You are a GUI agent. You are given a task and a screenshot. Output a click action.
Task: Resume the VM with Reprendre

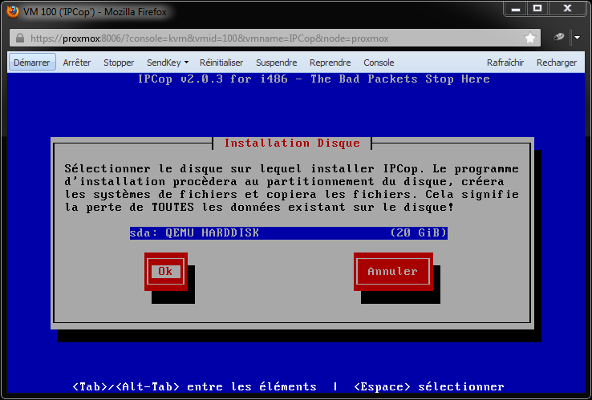[x=330, y=62]
